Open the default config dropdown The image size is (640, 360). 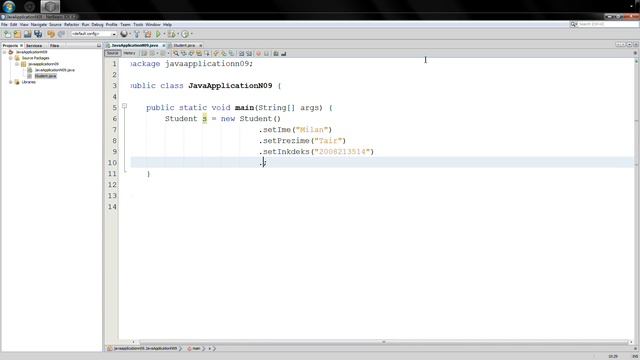[94, 34]
